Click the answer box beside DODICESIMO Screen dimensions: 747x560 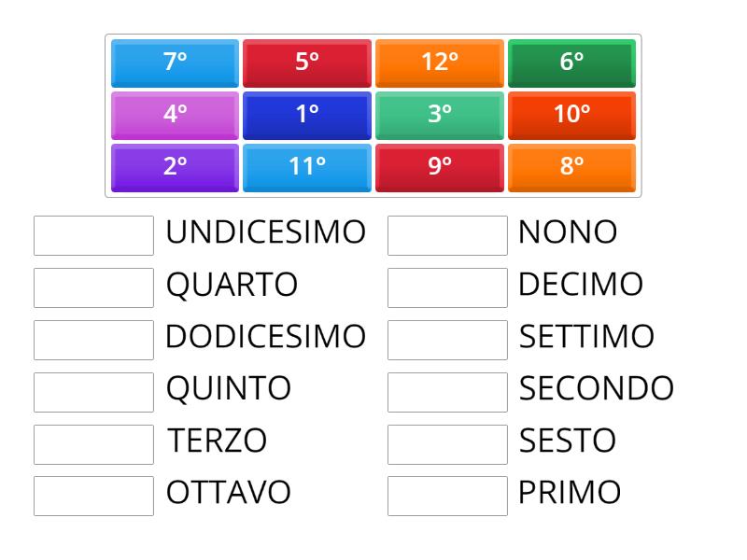click(92, 337)
